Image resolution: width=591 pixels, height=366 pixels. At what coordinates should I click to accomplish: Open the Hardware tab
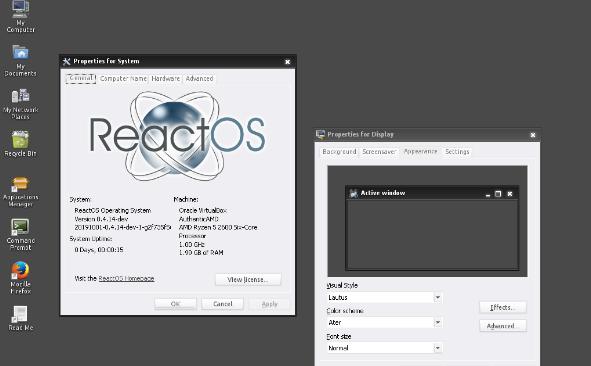coord(165,79)
